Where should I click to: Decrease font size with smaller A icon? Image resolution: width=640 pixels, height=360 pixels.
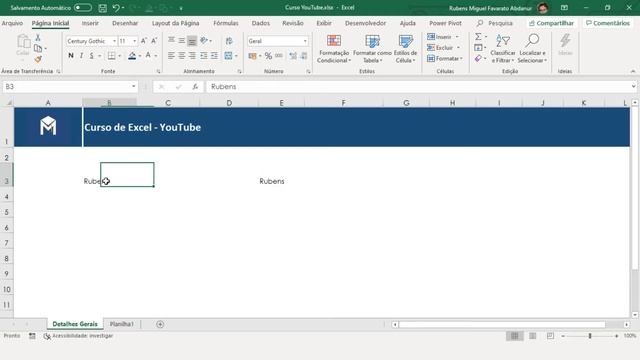pos(154,41)
